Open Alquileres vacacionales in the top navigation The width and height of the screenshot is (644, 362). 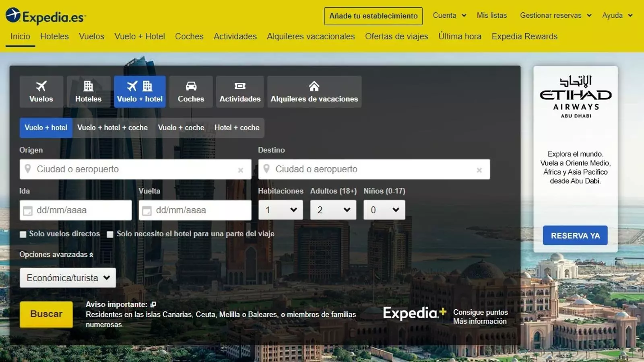311,36
